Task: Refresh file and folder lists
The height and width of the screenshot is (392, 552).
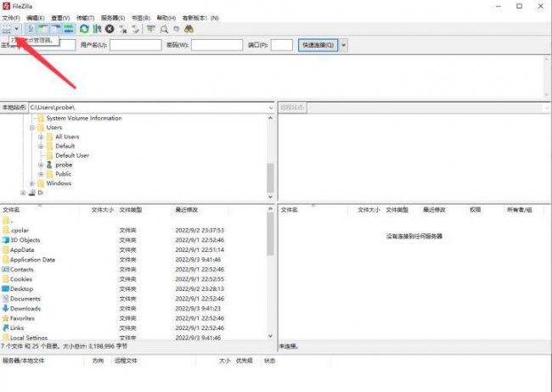Action: click(84, 29)
